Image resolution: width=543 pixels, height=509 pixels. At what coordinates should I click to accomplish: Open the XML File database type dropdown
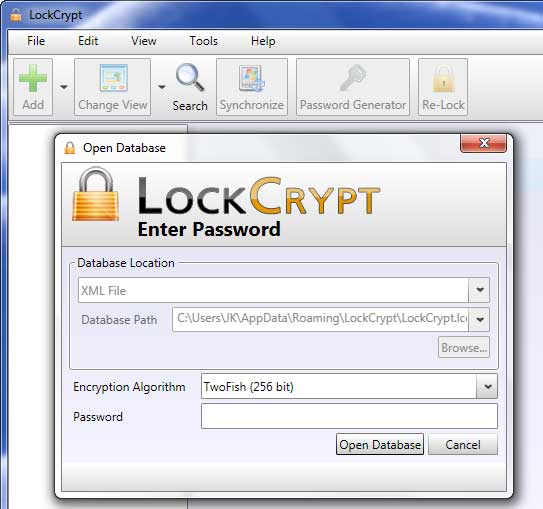[283, 290]
